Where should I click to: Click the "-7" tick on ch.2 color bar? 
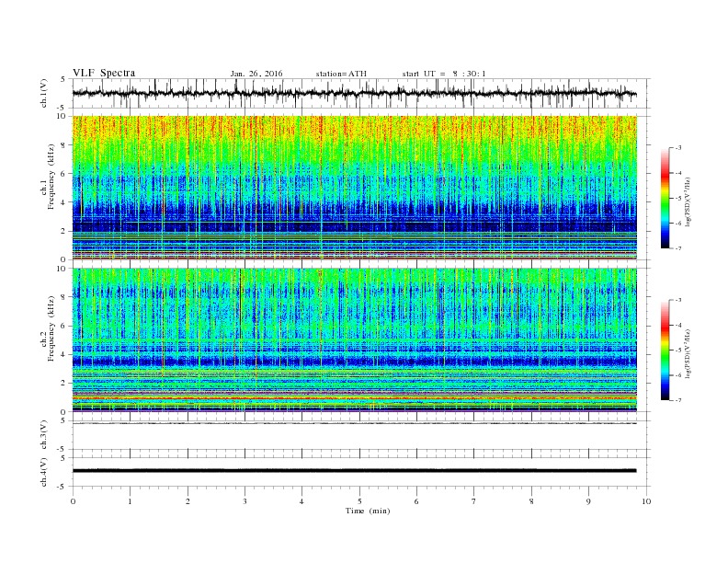tap(677, 400)
